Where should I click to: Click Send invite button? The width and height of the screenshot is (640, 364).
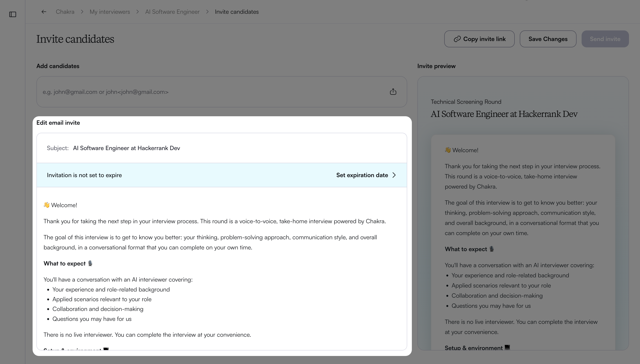click(x=605, y=39)
